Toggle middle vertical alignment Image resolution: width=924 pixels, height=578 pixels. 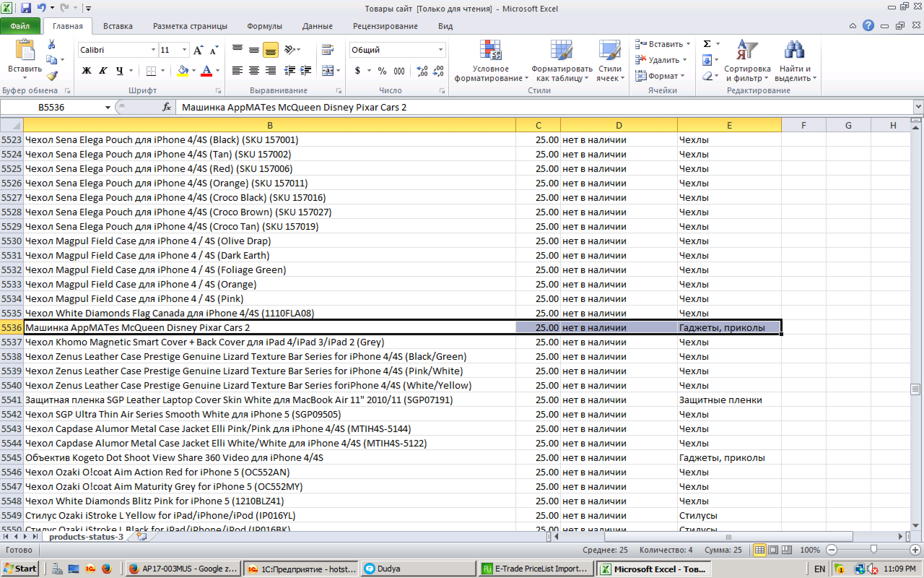[254, 50]
